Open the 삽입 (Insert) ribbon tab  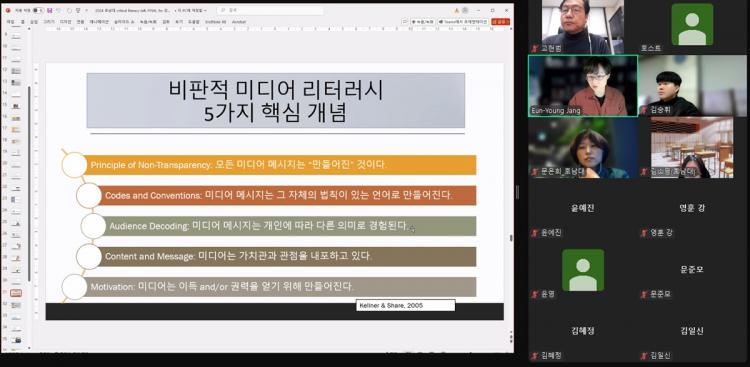tap(33, 22)
